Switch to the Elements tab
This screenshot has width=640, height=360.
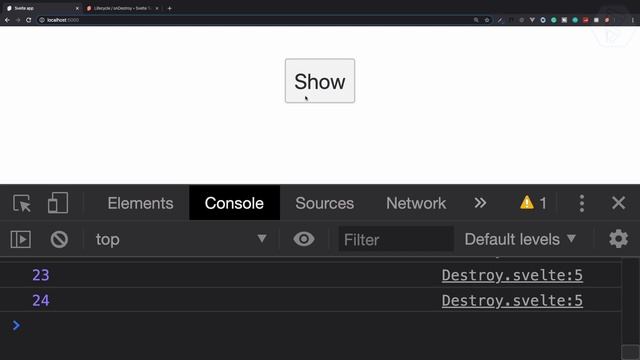click(140, 203)
